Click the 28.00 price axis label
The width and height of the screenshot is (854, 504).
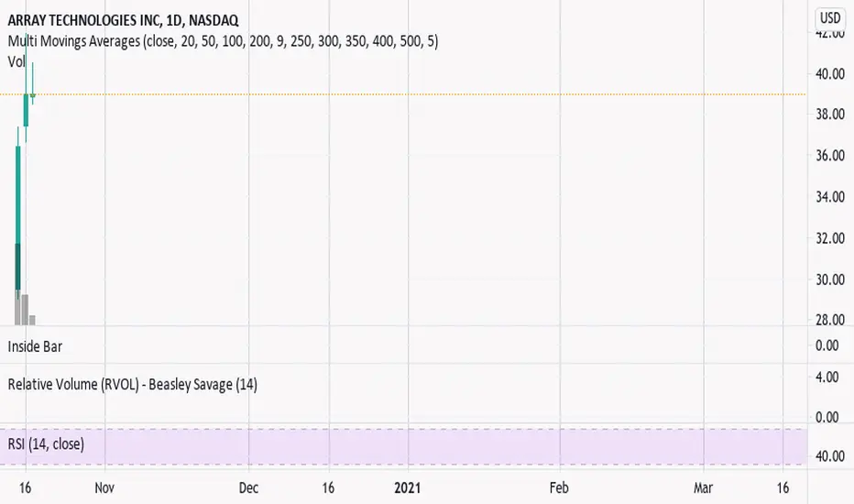point(830,320)
